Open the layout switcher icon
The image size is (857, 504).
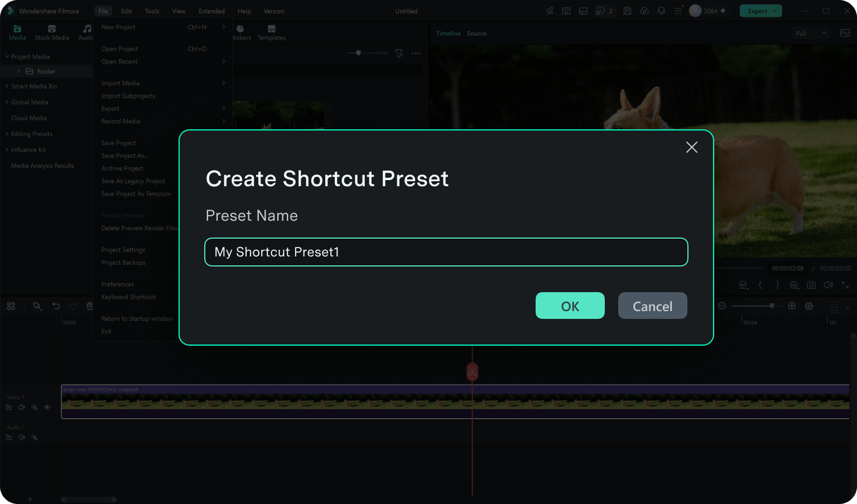(x=583, y=11)
